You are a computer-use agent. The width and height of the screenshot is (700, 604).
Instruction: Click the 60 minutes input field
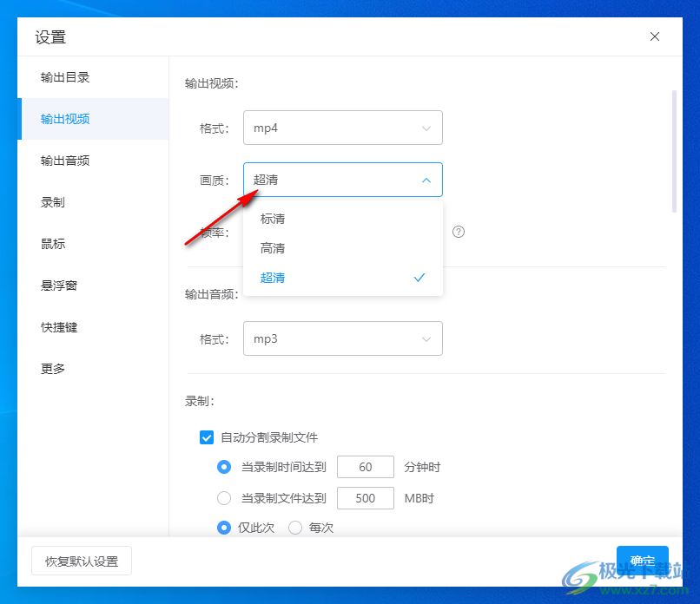pos(366,467)
